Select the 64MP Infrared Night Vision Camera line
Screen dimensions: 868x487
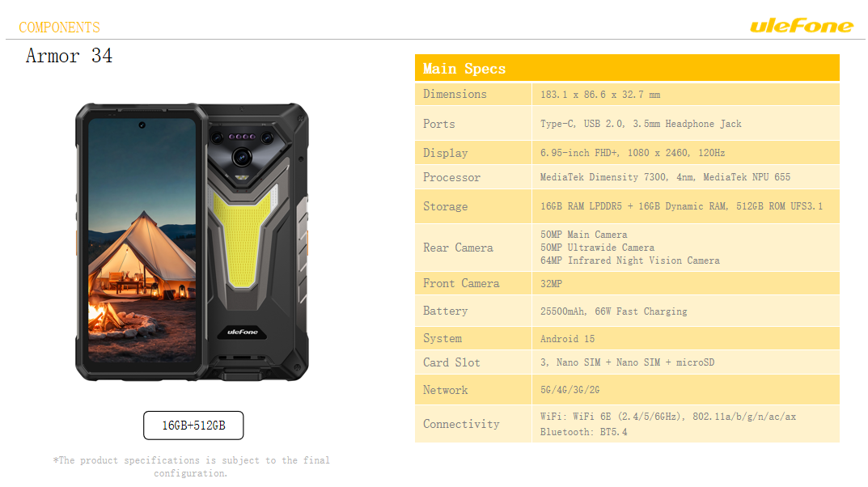[630, 260]
